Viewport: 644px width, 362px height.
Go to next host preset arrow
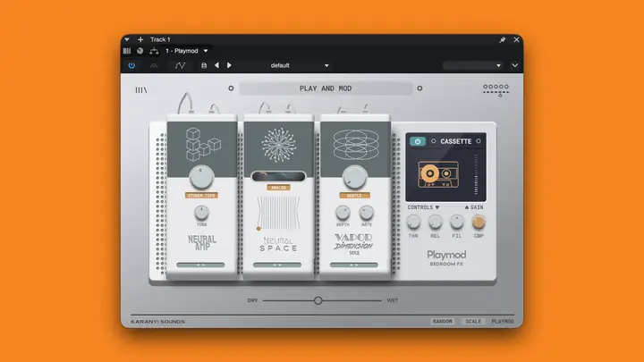pos(229,65)
